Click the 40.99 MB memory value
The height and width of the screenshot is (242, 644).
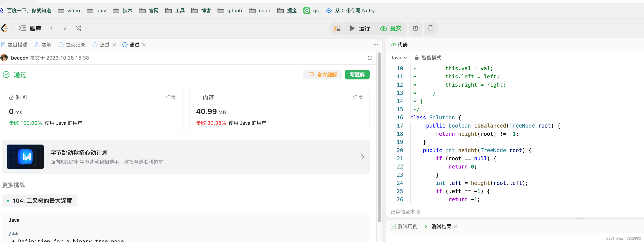tap(211, 112)
